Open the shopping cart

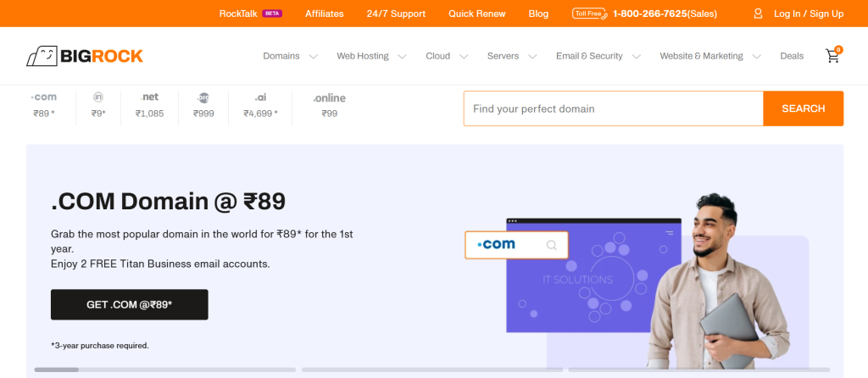832,56
